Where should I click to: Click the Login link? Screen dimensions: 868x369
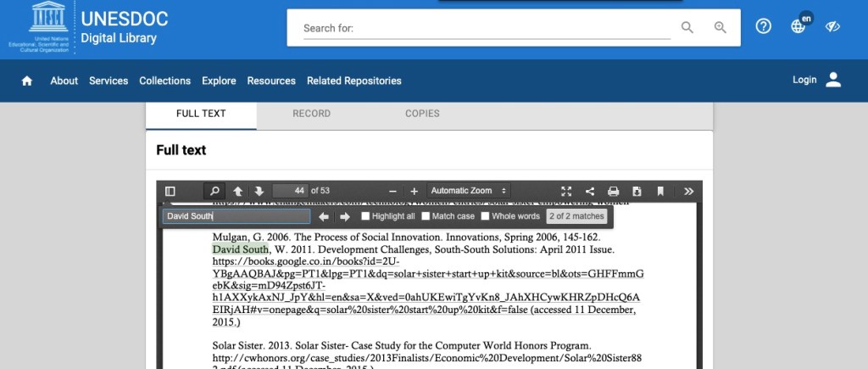click(x=804, y=80)
